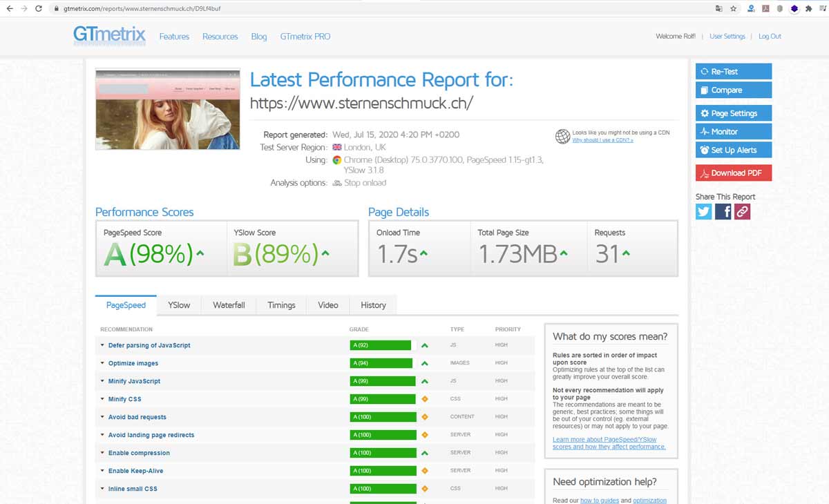
Task: Switch to the YSlow tab
Action: (x=179, y=305)
